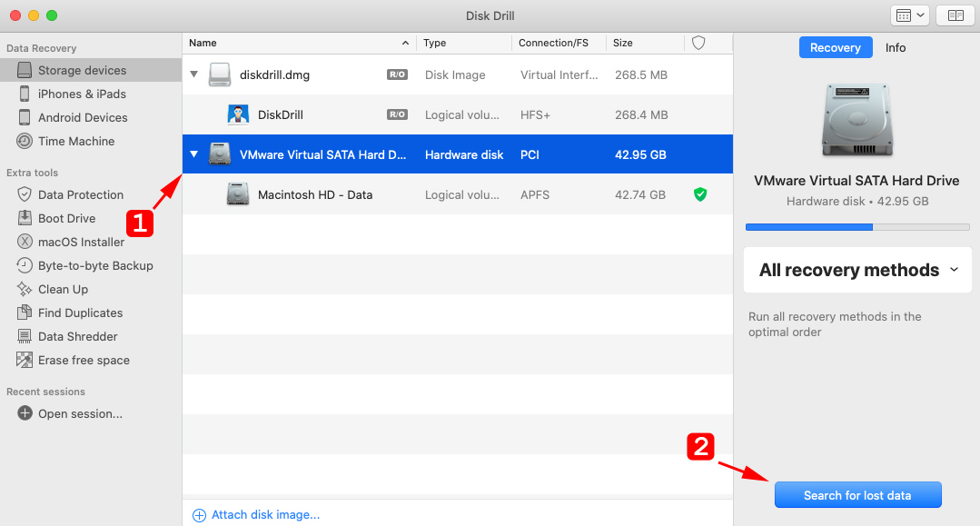Image resolution: width=980 pixels, height=526 pixels.
Task: Open the Erase free space tool
Action: pyautogui.click(x=84, y=361)
